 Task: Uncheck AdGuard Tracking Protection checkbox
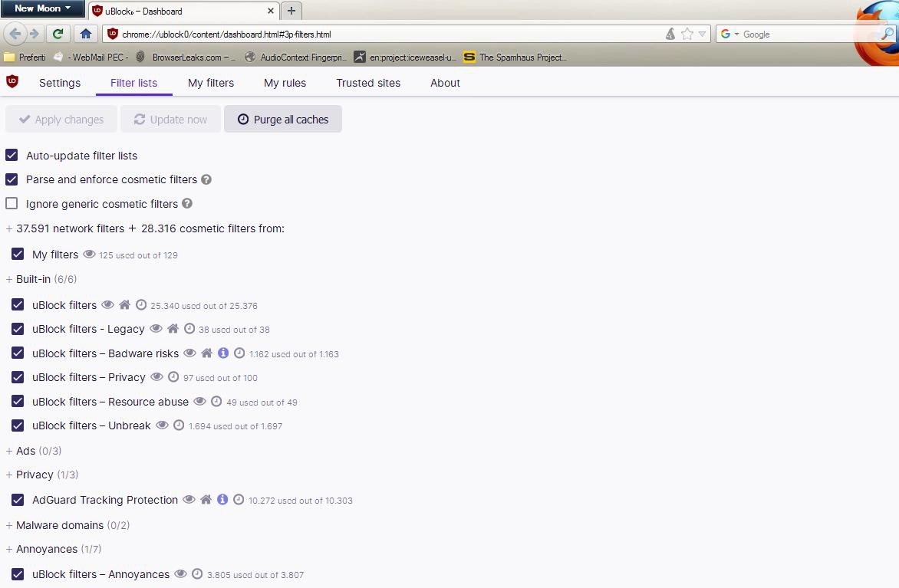tap(18, 499)
